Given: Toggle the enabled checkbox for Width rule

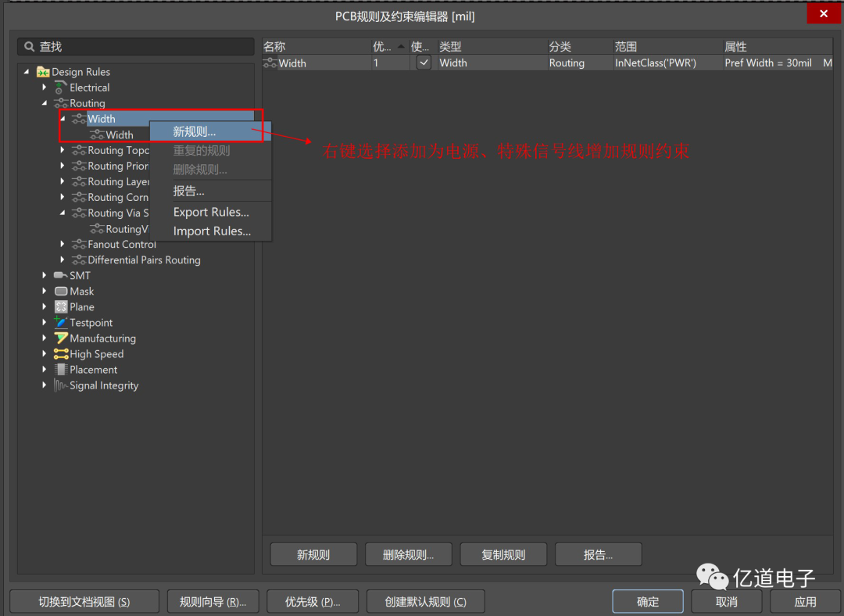Looking at the screenshot, I should click(424, 63).
